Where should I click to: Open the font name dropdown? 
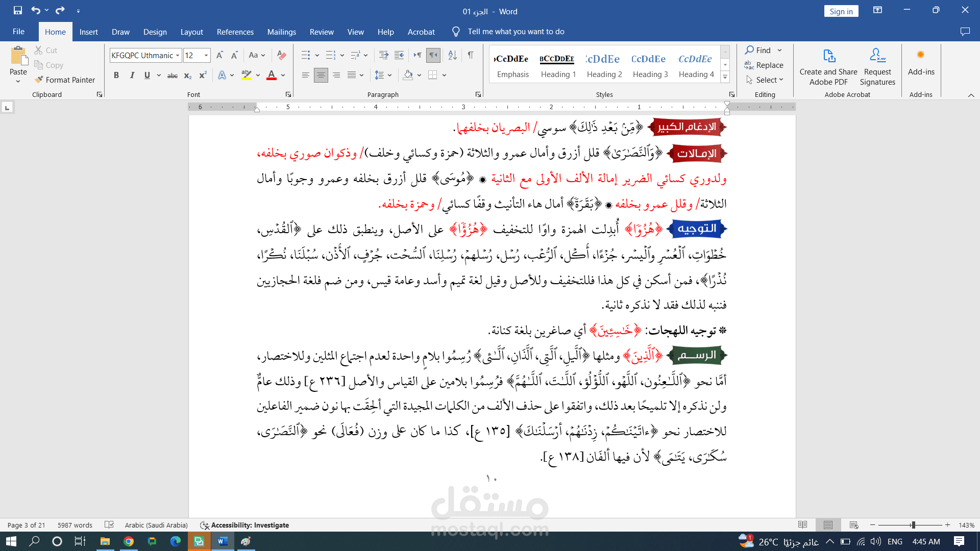178,55
